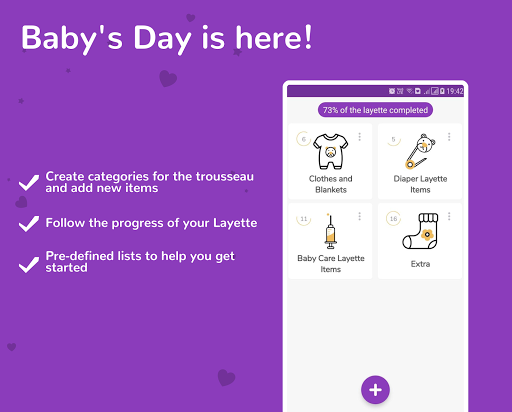Tap the purple plus add button
Viewport: 512px width, 412px height.
point(375,390)
